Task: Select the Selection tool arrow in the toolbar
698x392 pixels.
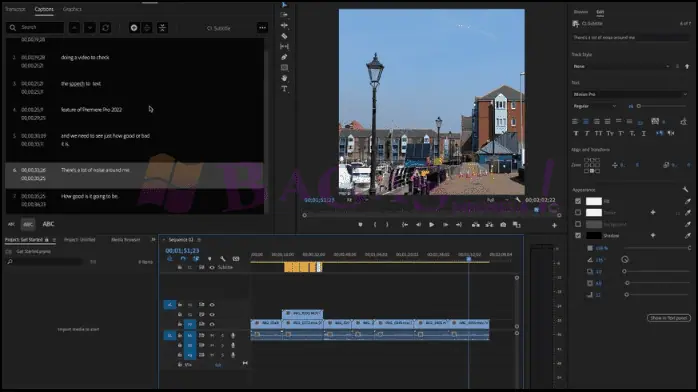Action: (284, 5)
